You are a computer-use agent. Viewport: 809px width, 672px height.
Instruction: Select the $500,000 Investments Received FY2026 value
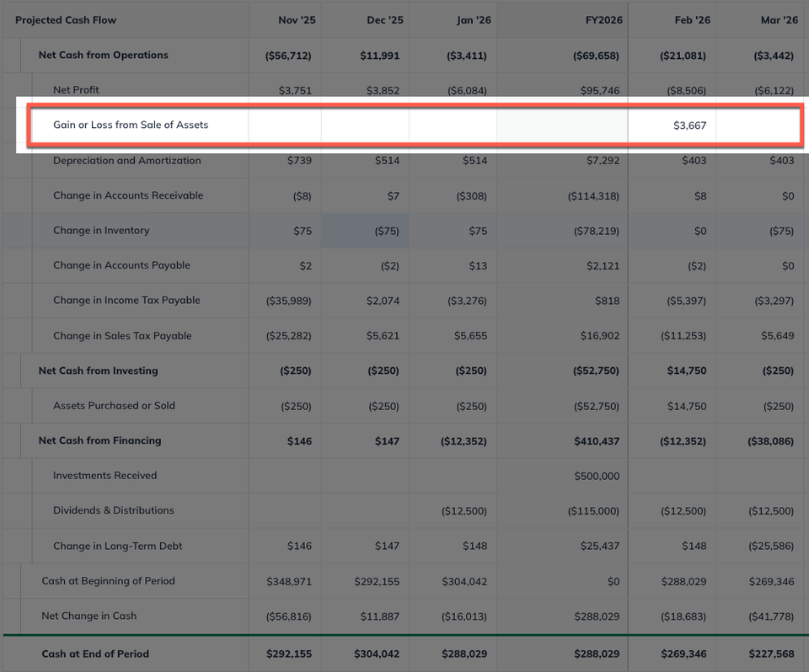pyautogui.click(x=597, y=476)
